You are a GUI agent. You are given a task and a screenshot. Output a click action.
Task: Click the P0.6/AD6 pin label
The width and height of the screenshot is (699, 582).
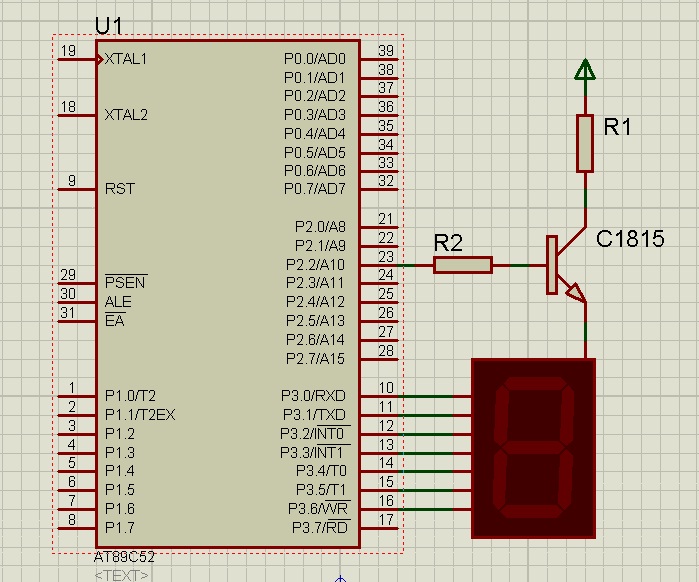[315, 171]
